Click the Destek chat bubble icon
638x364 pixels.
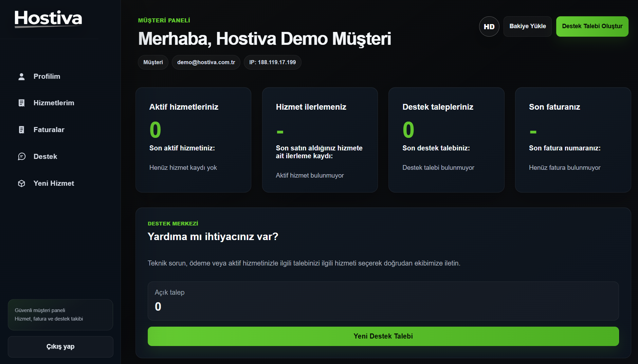(21, 157)
